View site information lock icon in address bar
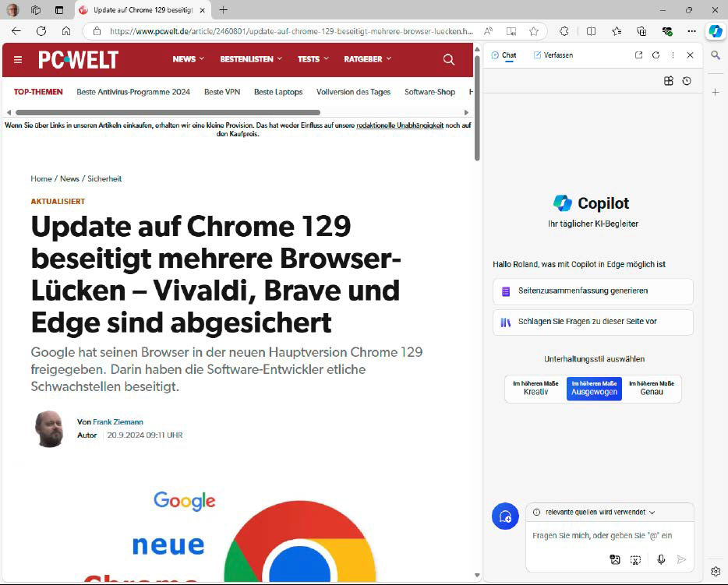This screenshot has height=585, width=728. pos(97,31)
